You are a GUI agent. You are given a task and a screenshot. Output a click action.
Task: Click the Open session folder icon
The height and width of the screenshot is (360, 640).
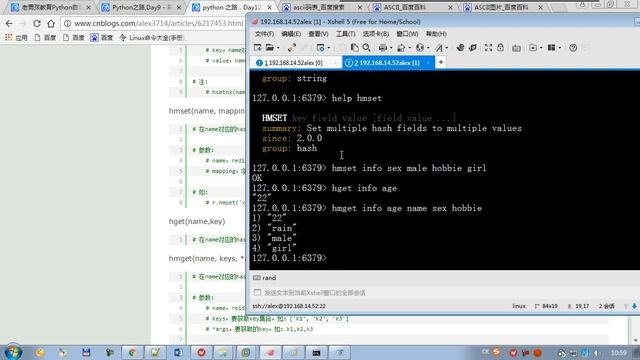tap(270, 48)
